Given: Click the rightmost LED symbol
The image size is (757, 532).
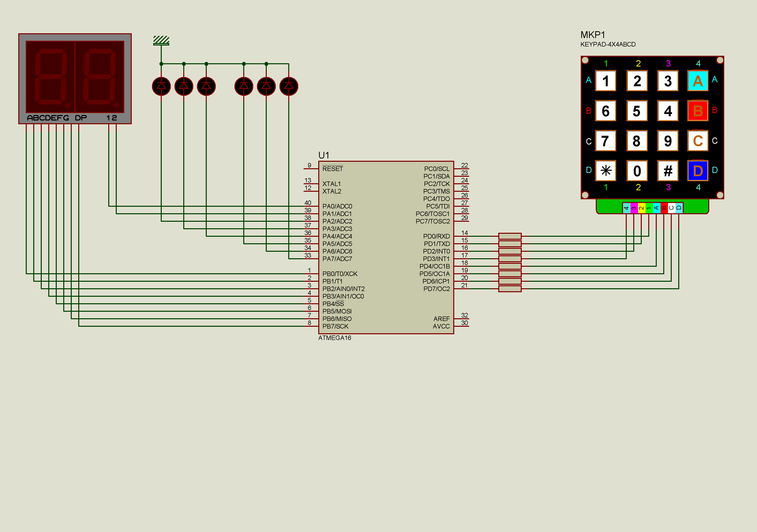Looking at the screenshot, I should (288, 86).
